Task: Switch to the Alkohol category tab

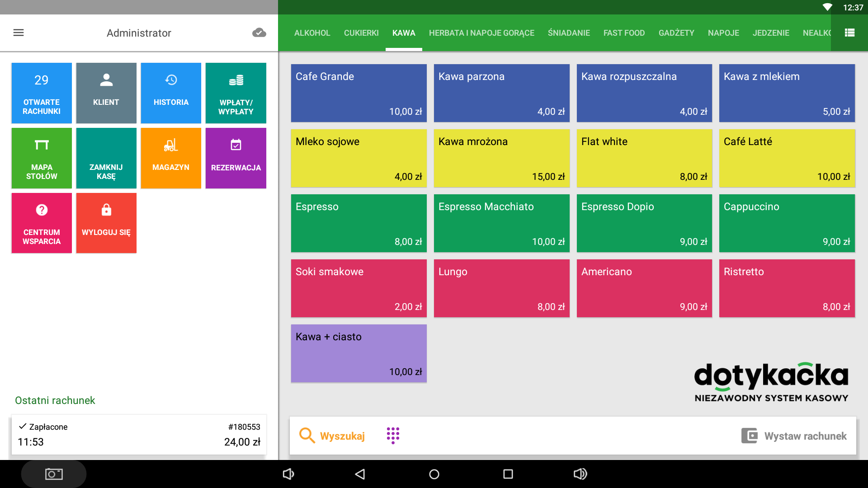Action: [x=312, y=33]
